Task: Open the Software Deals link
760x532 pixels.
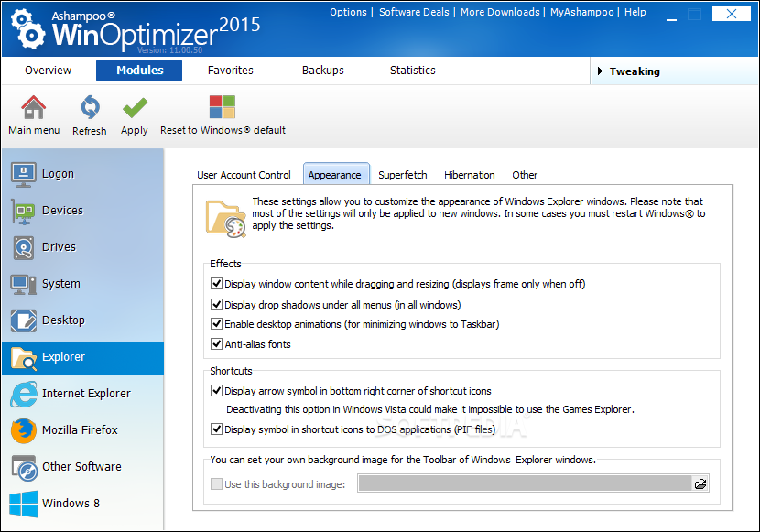Action: click(414, 12)
